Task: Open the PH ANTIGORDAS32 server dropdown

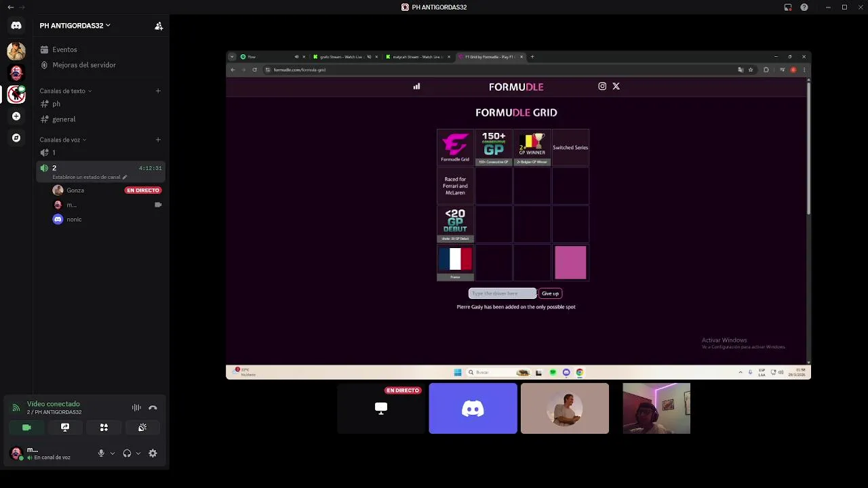Action: point(75,26)
